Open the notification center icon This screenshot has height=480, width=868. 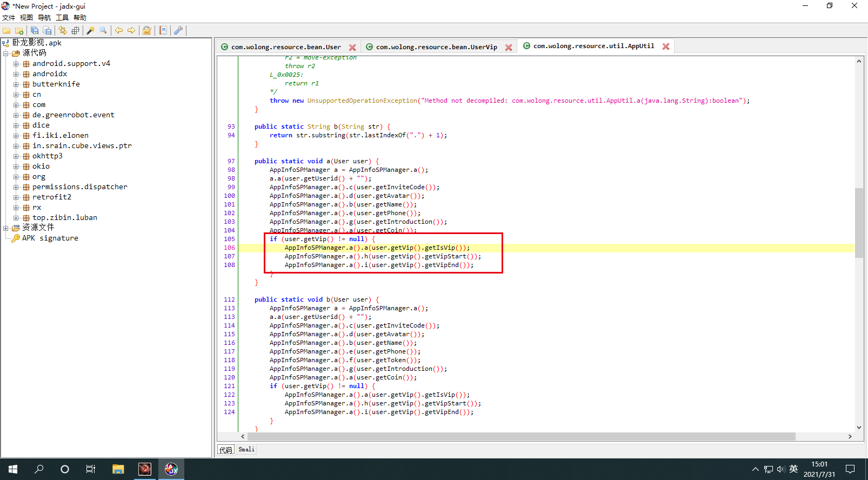850,469
